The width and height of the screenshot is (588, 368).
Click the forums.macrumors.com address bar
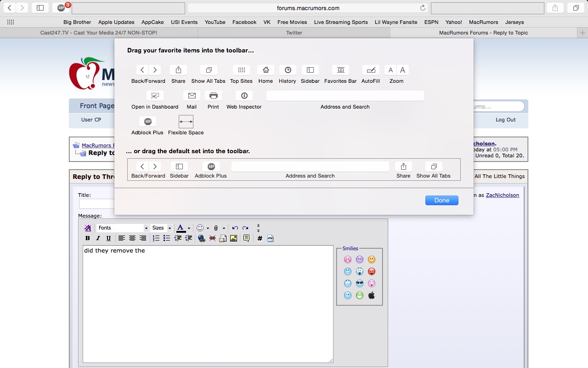308,8
